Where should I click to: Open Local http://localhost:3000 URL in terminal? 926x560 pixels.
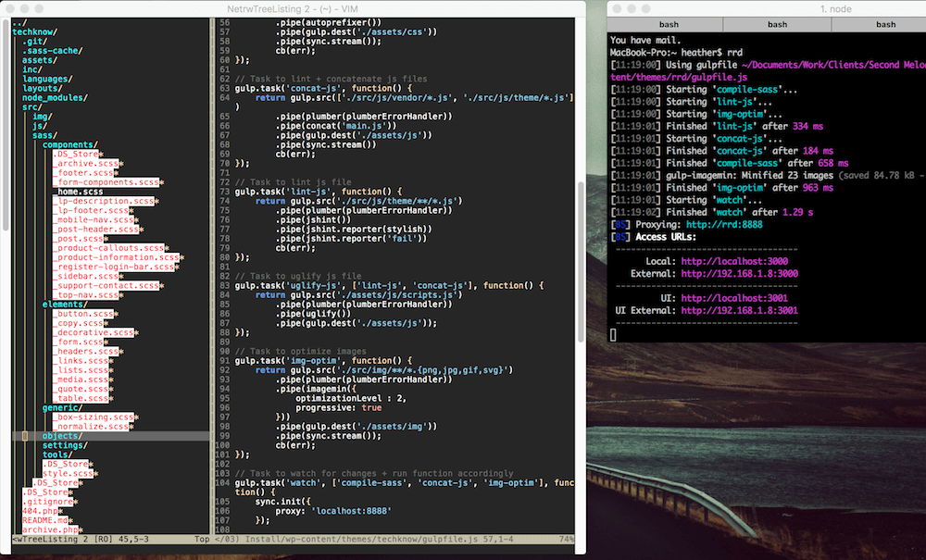[734, 261]
